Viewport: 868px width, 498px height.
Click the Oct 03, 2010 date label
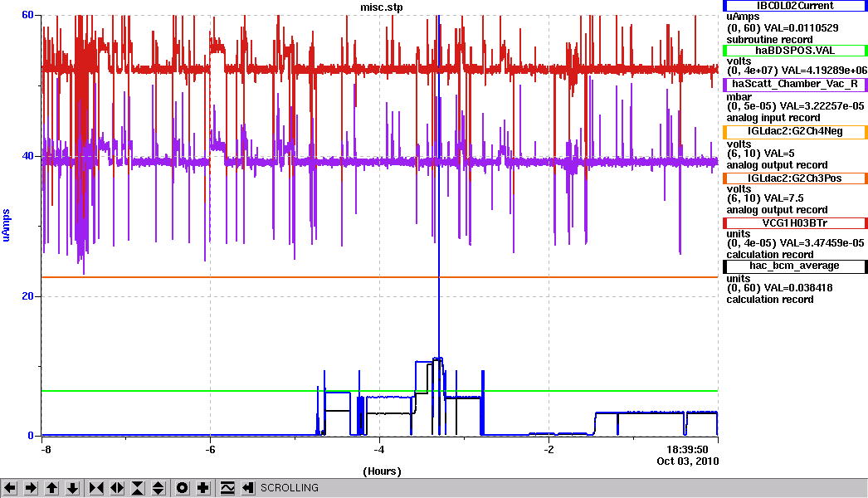point(688,461)
